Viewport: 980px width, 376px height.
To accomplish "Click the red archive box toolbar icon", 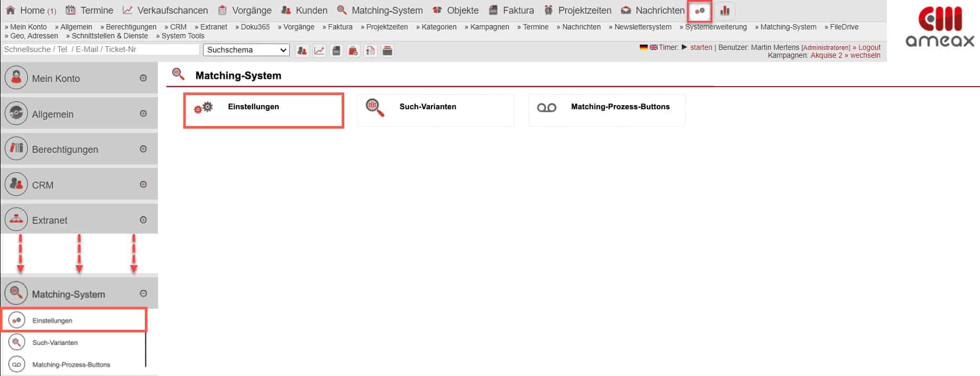I will click(387, 50).
